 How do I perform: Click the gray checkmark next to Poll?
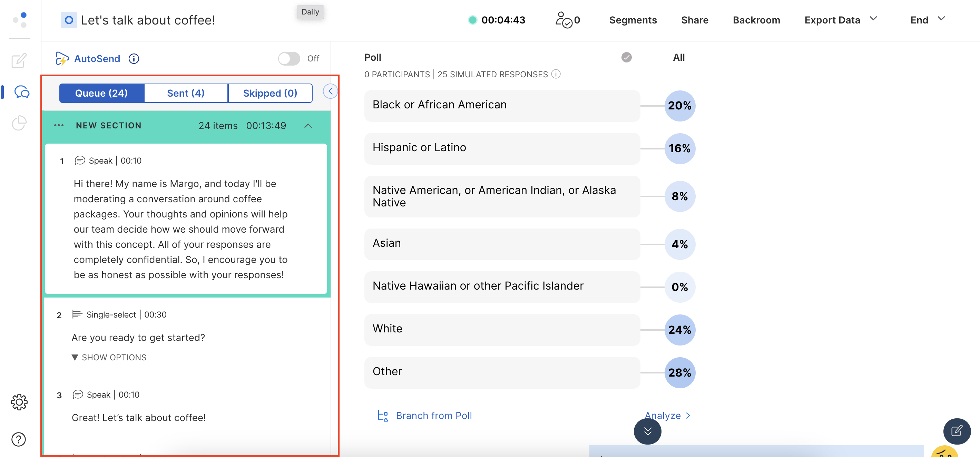(x=626, y=57)
